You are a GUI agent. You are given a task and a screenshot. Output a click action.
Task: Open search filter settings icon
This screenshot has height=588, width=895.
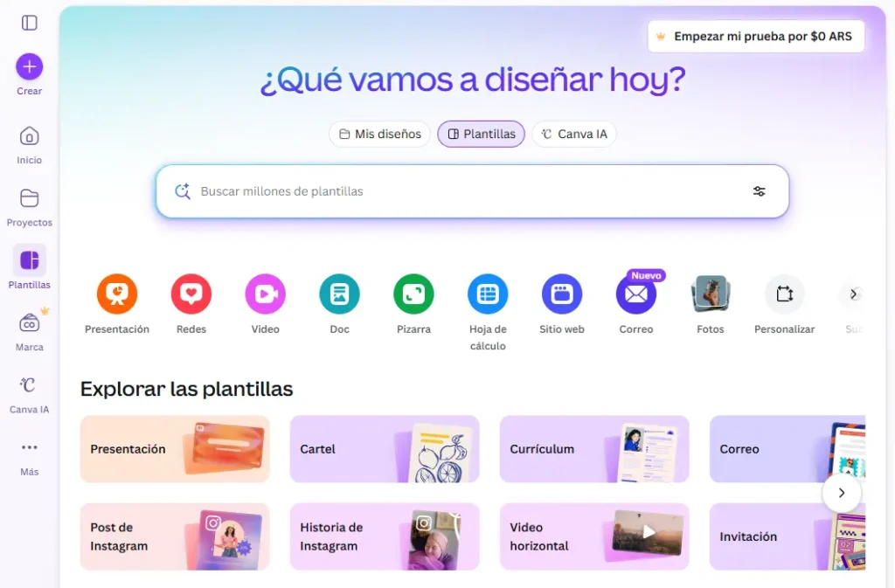point(759,191)
